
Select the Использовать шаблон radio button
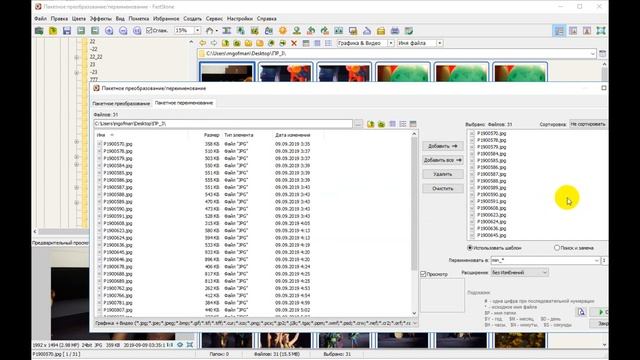point(470,248)
